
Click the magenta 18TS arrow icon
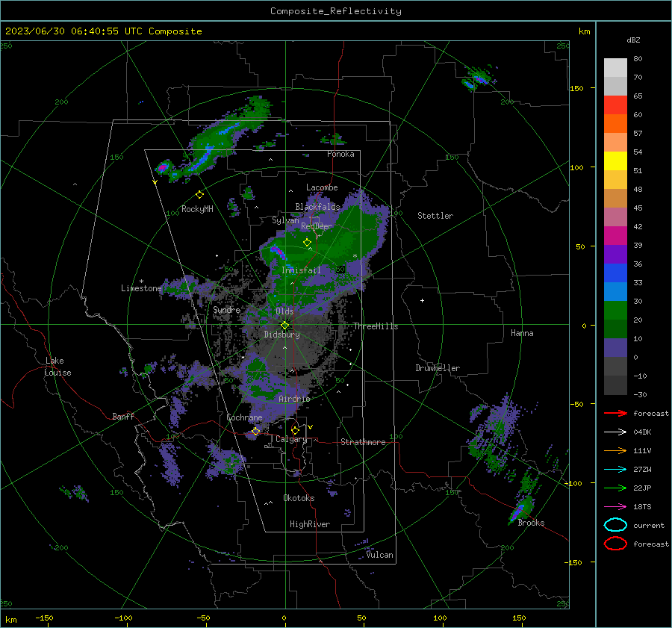click(615, 507)
